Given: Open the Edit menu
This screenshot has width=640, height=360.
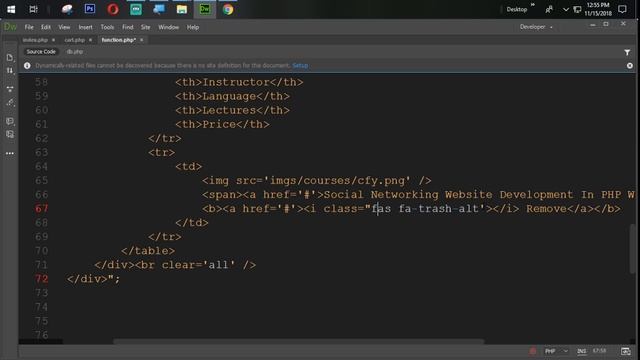Looking at the screenshot, I should (46, 27).
